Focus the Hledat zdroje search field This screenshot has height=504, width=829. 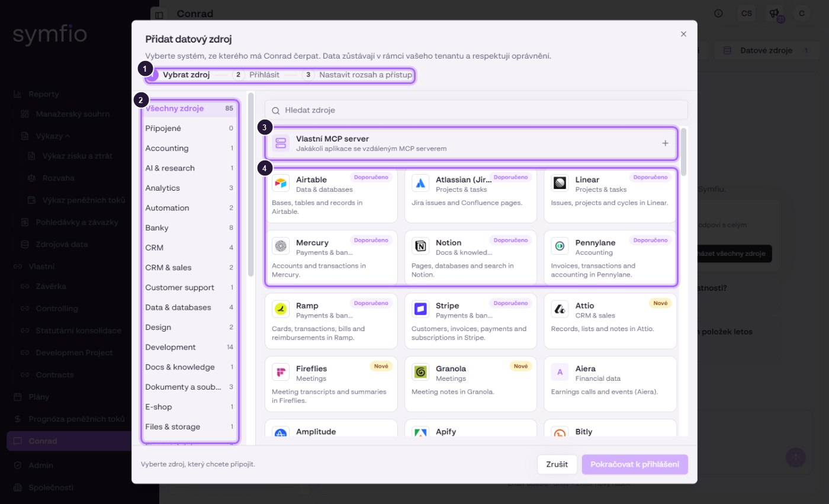click(x=476, y=110)
